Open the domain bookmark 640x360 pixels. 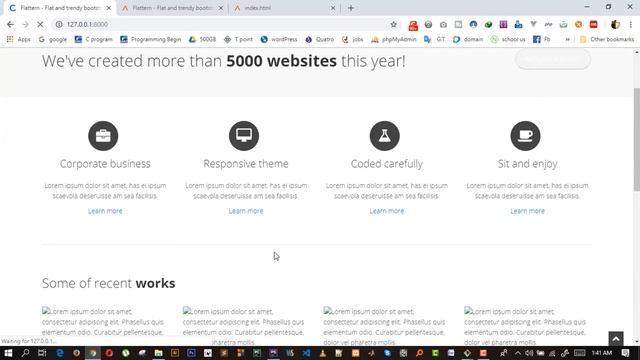pos(468,39)
